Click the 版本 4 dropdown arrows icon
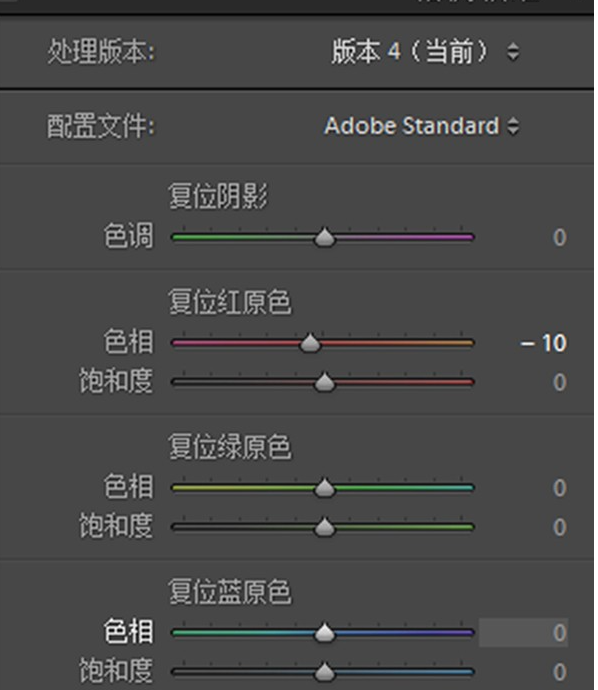The image size is (598, 690). point(513,51)
